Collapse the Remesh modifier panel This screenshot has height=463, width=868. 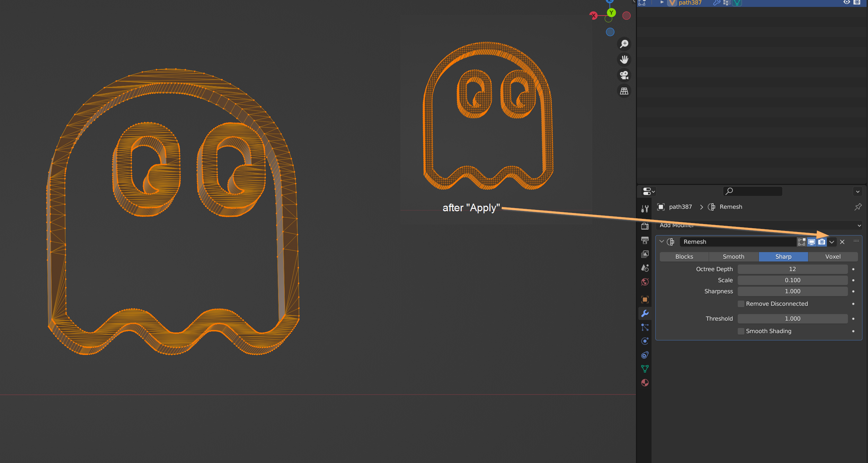pyautogui.click(x=662, y=241)
